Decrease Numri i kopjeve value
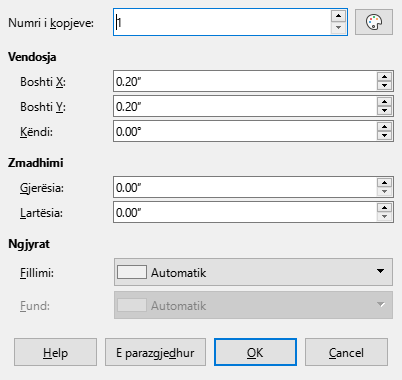The image size is (402, 380). coord(338,28)
